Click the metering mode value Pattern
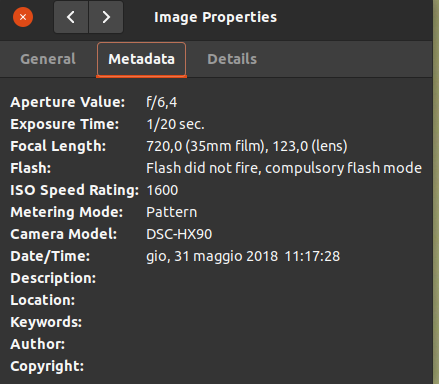439x384 pixels. 172,212
